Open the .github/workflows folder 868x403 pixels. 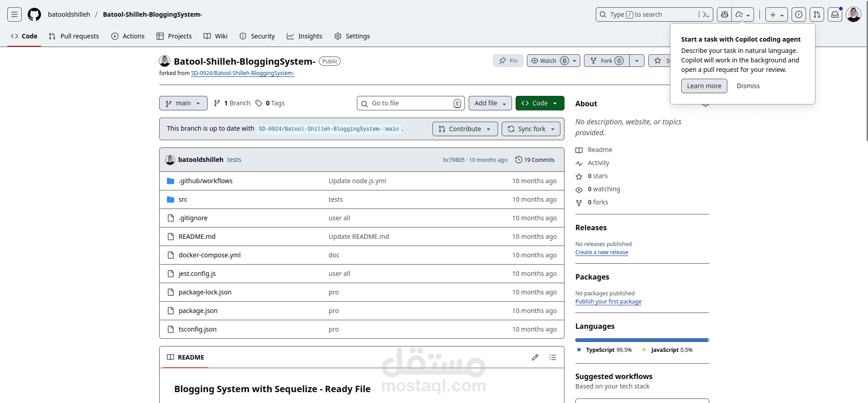click(205, 181)
